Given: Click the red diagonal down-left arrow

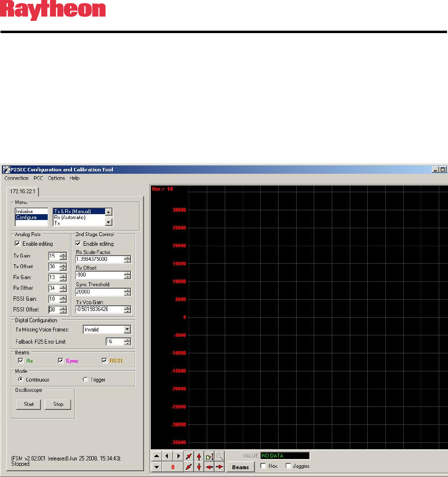Looking at the screenshot, I should [189, 467].
